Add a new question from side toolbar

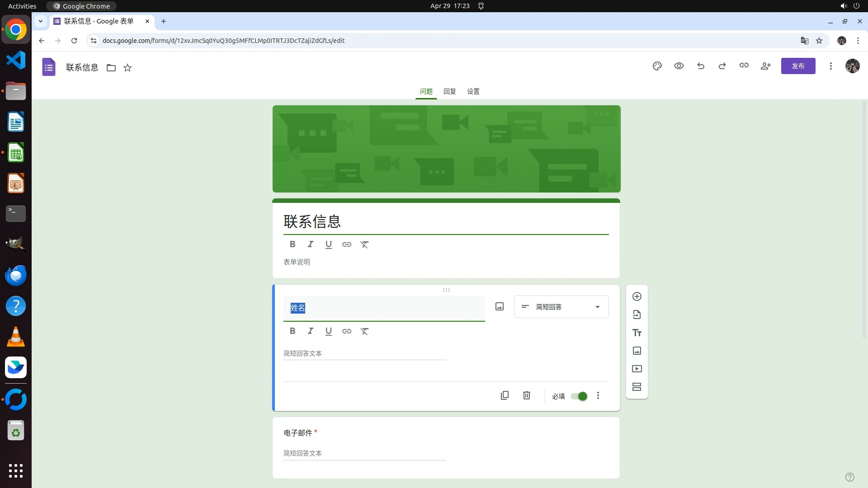pos(637,296)
